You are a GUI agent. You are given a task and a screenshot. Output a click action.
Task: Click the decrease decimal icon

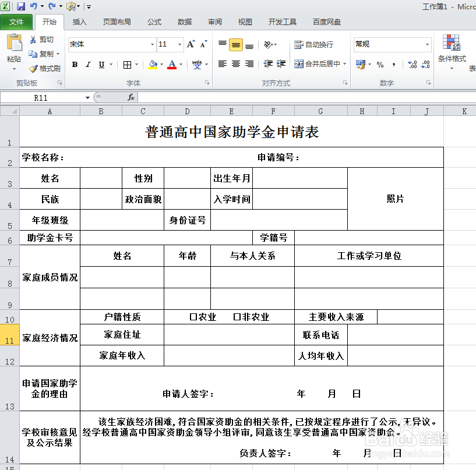point(425,64)
